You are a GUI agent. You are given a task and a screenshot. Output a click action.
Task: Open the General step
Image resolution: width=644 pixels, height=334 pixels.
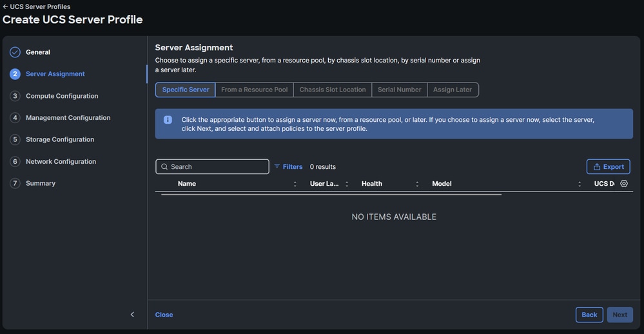[x=38, y=52]
